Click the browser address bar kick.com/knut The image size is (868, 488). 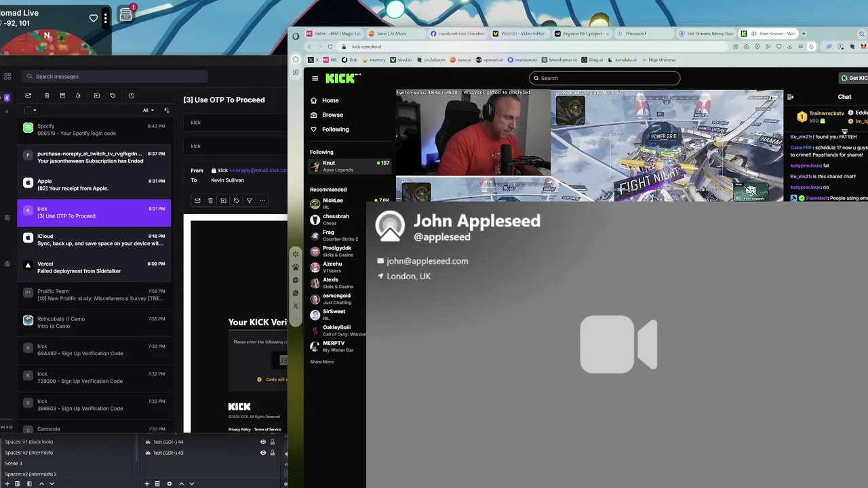532,47
